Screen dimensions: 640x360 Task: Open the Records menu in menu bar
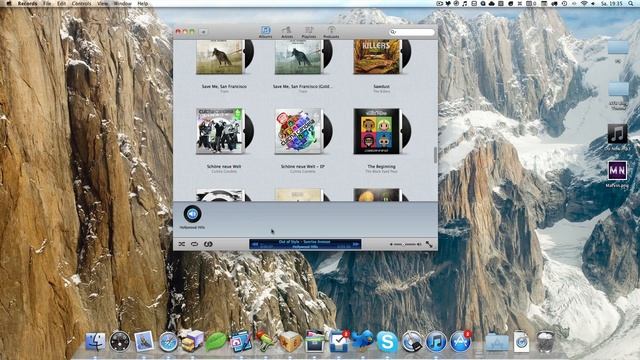[27, 3]
